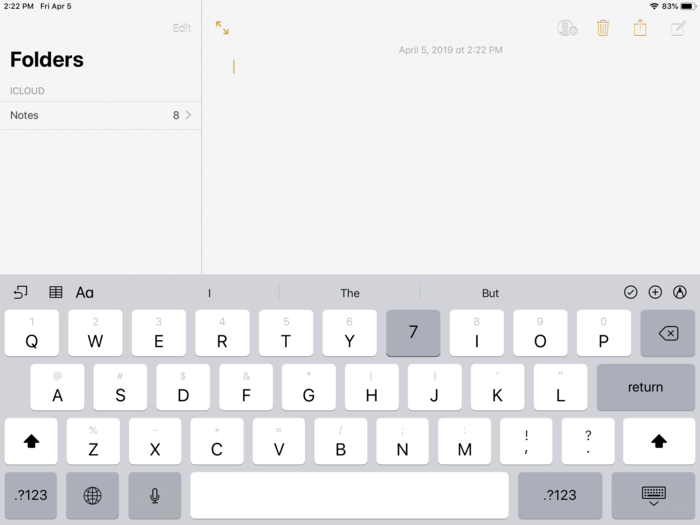Image resolution: width=700 pixels, height=525 pixels.
Task: Tap the D key
Action: (183, 387)
